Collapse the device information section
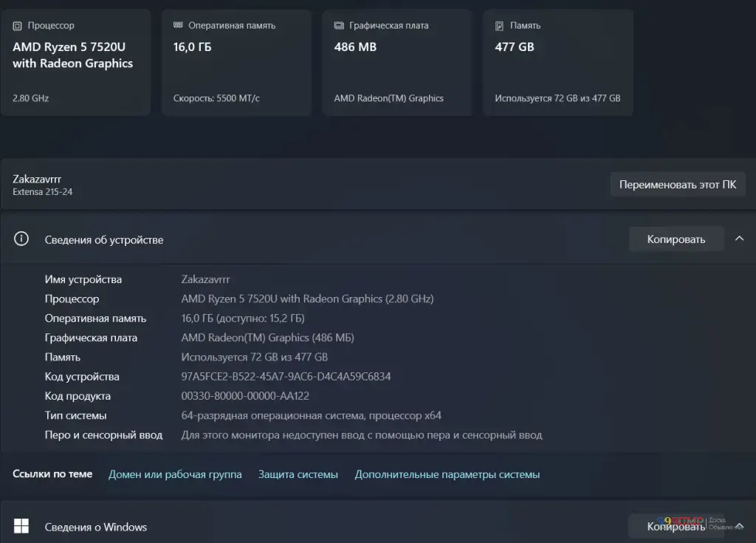756x543 pixels. pyautogui.click(x=739, y=239)
